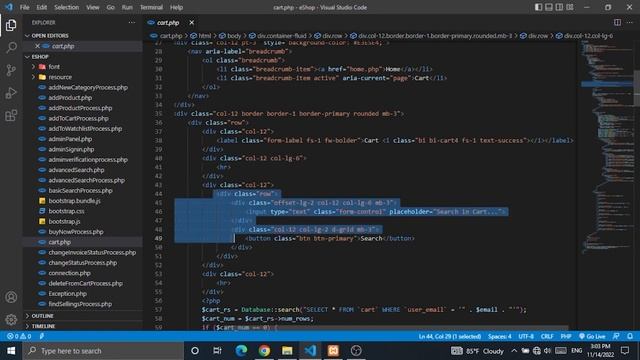Close the cart.php editor tab

coord(191,22)
